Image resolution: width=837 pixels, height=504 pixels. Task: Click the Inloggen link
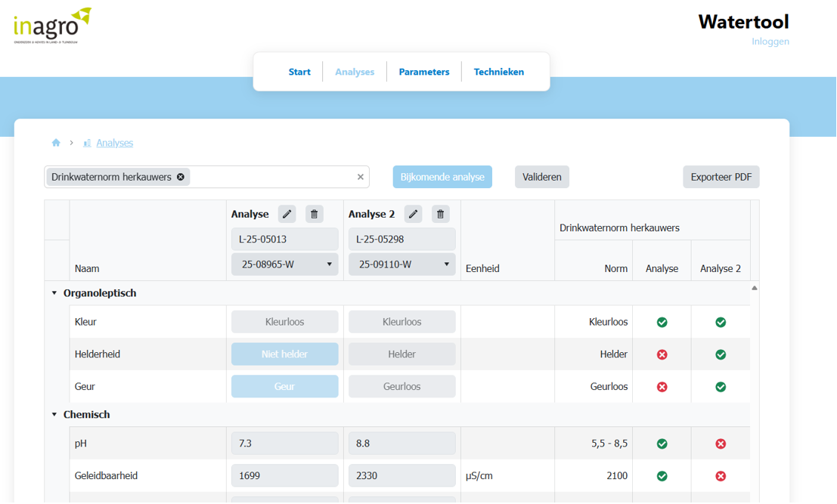click(x=770, y=41)
